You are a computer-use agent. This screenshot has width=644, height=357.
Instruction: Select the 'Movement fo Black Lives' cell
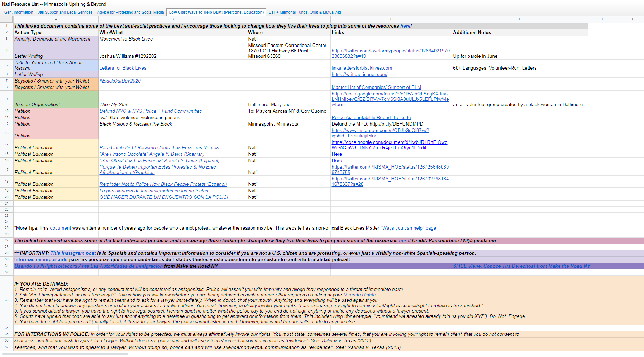[173, 39]
